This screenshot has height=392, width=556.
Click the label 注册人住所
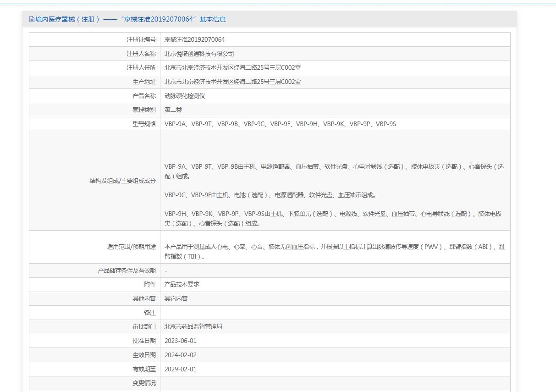141,68
